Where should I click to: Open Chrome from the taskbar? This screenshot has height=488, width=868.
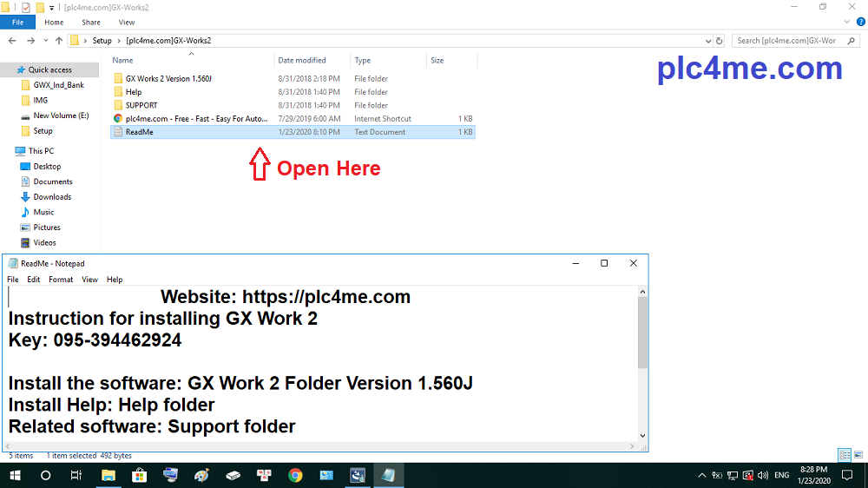coord(295,475)
